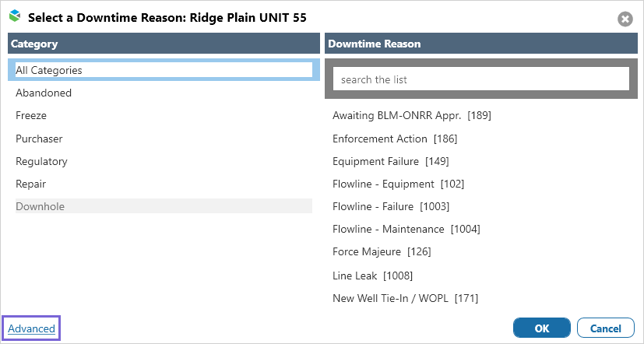Click the search the list field
Viewport: 644px width, 344px height.
(480, 79)
